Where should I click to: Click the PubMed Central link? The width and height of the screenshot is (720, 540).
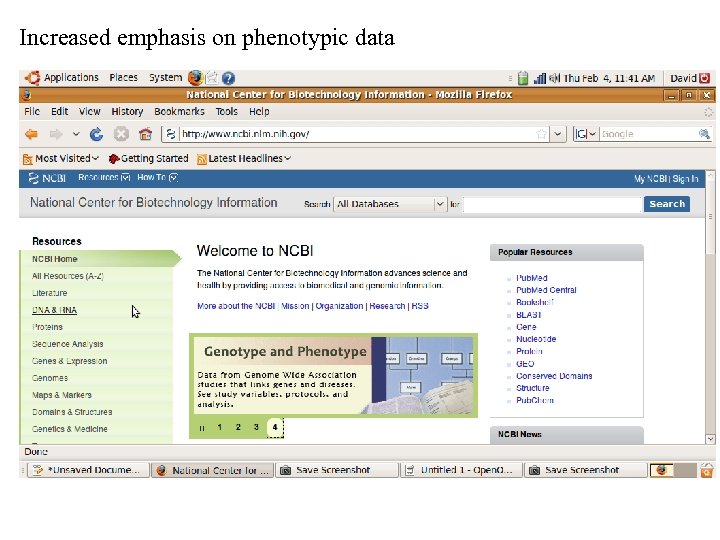[x=546, y=290]
